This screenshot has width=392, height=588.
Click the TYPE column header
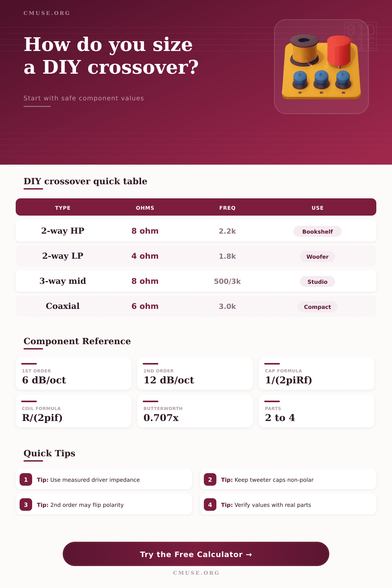pyautogui.click(x=63, y=208)
